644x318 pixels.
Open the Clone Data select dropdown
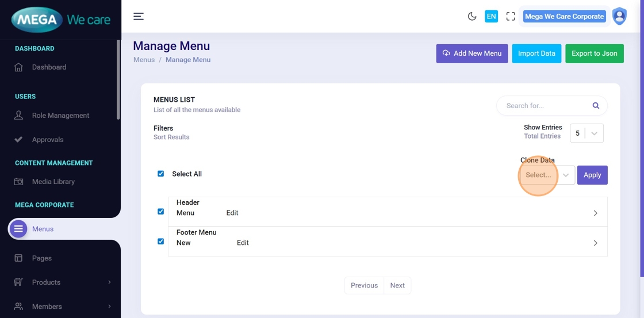[x=547, y=175]
